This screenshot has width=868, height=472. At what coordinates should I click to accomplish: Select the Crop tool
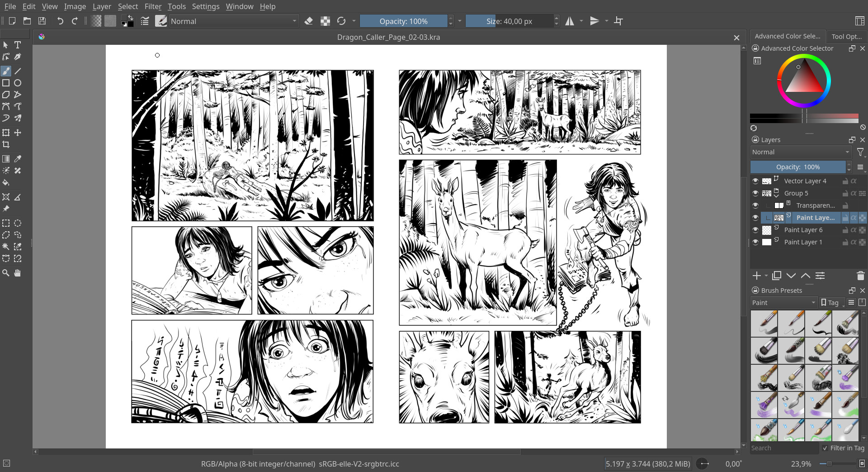(x=6, y=144)
